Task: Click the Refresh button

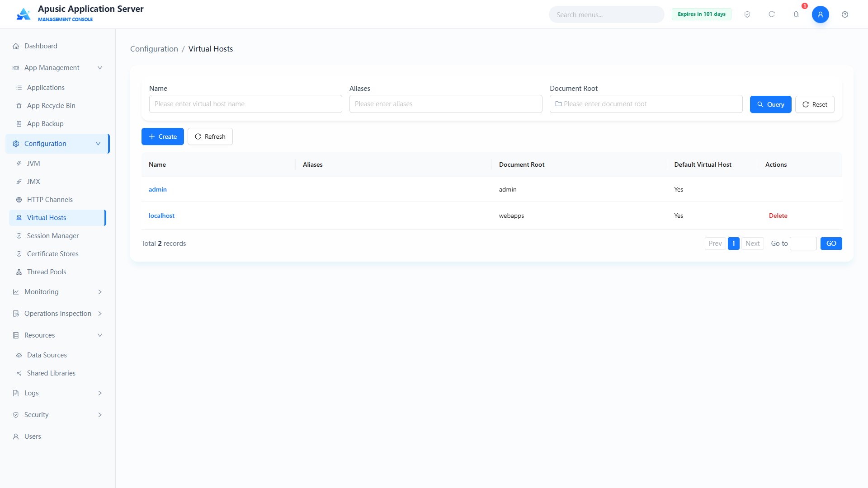Action: (x=210, y=136)
